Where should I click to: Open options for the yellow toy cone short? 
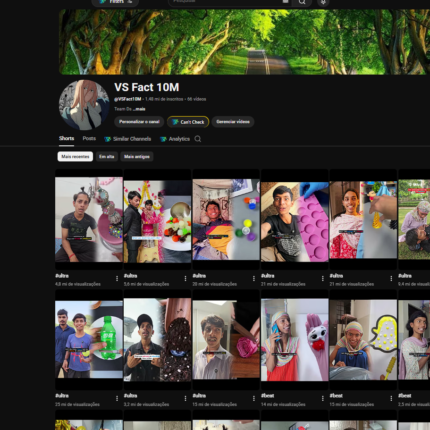(x=391, y=278)
